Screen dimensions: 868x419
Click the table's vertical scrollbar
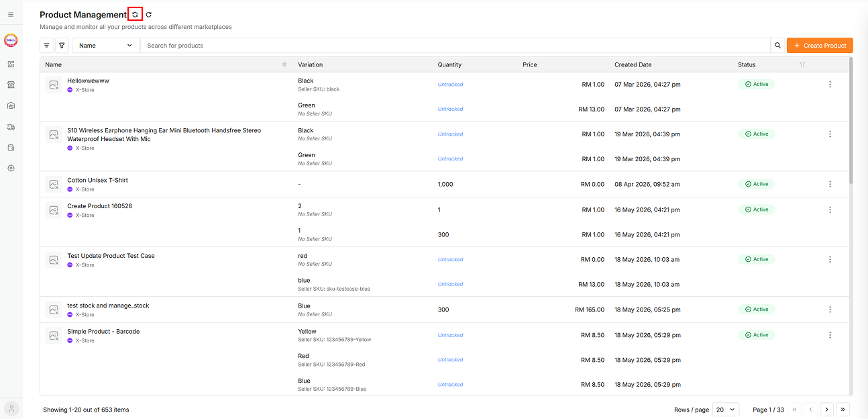pos(851,121)
